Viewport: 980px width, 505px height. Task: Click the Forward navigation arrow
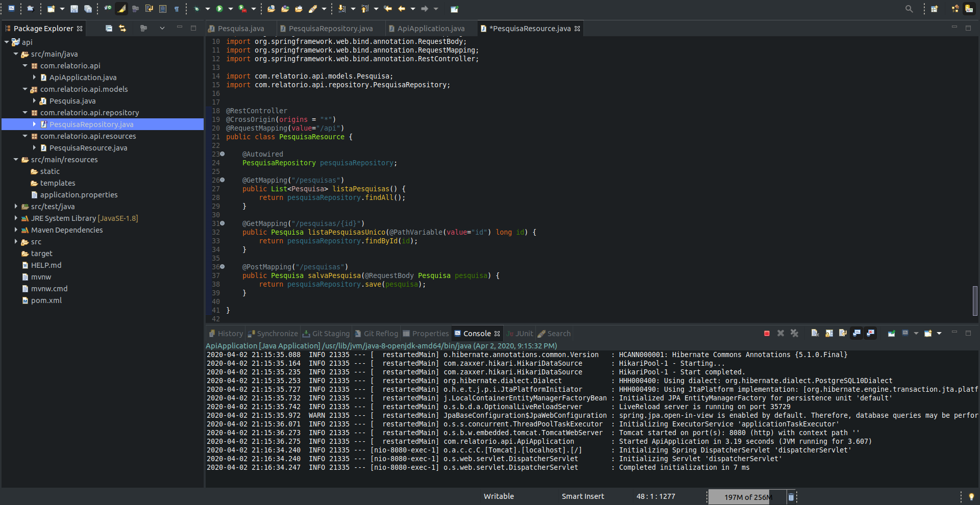424,9
